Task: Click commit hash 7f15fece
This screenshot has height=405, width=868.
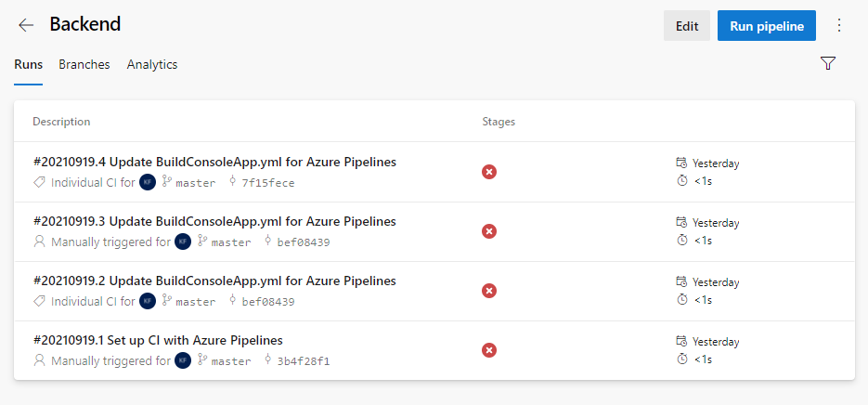Action: 267,183
